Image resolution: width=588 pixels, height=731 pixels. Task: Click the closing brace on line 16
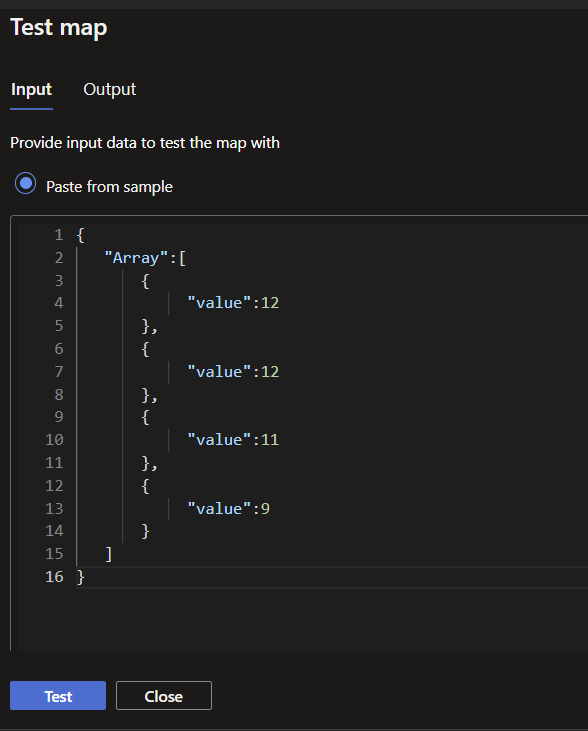point(81,577)
